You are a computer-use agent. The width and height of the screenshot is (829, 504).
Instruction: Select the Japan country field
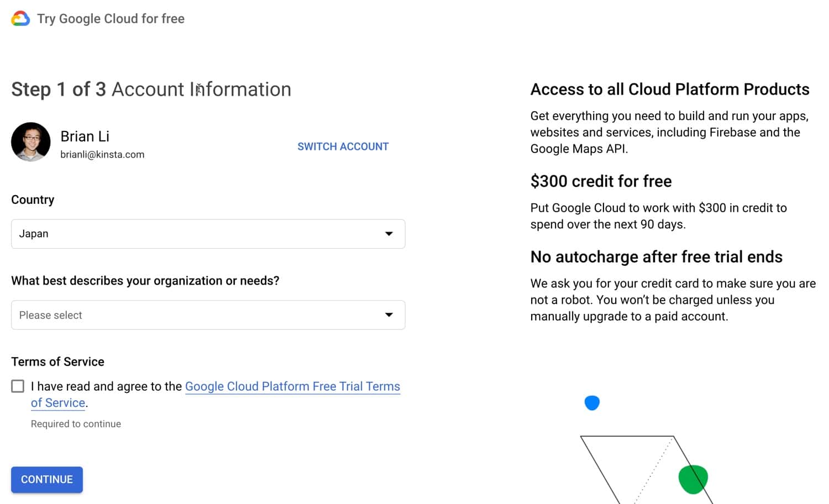pyautogui.click(x=208, y=234)
